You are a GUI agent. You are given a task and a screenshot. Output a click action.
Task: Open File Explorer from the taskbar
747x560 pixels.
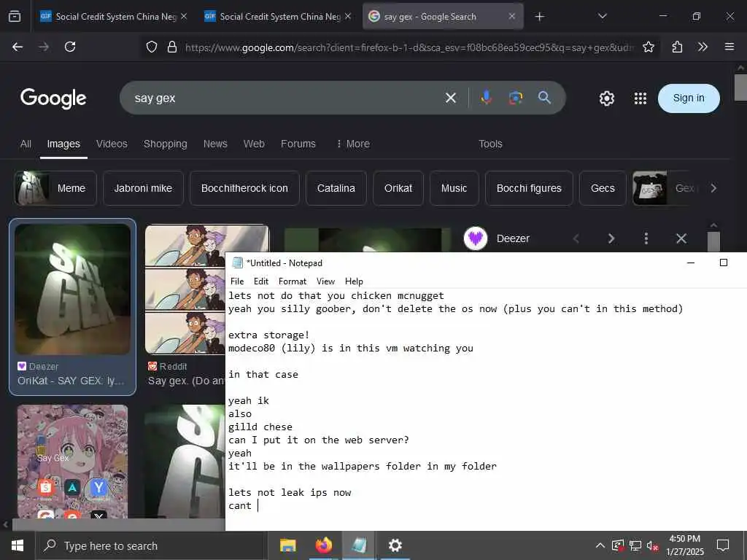coord(287,545)
